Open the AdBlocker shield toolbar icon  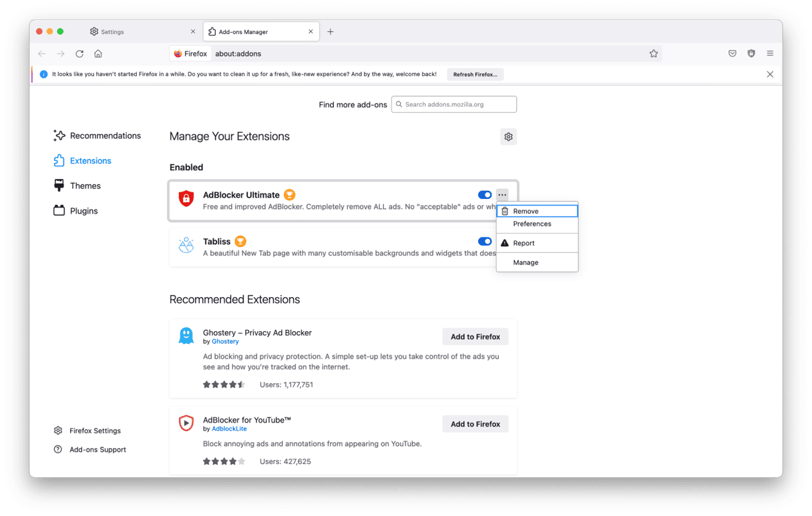pyautogui.click(x=751, y=53)
